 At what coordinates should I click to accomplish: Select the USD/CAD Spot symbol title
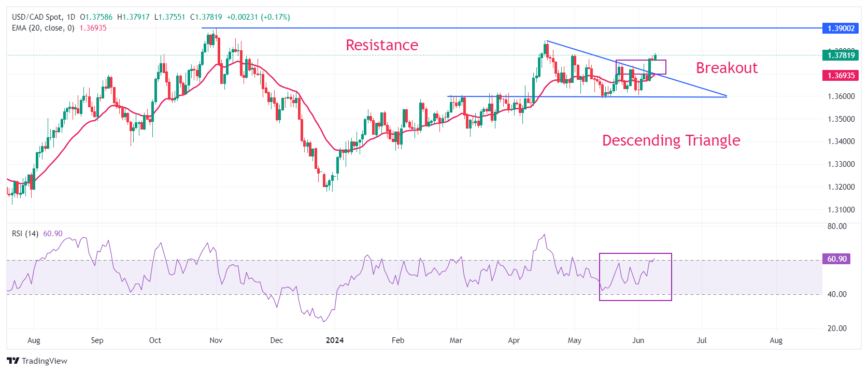coord(36,17)
